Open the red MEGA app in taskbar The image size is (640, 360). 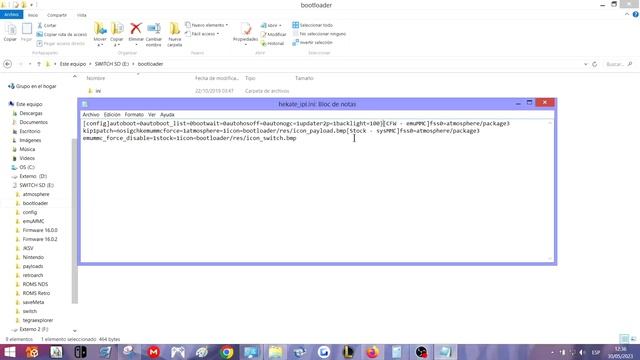pos(154,352)
